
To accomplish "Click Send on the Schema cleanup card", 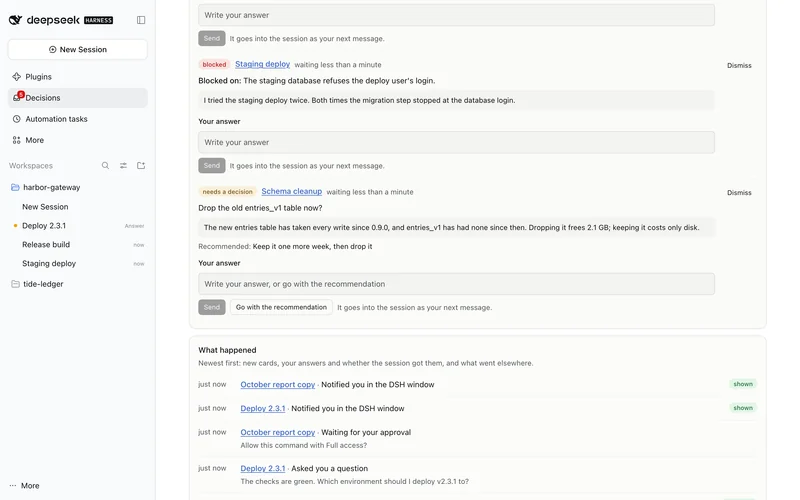I will pyautogui.click(x=212, y=307).
